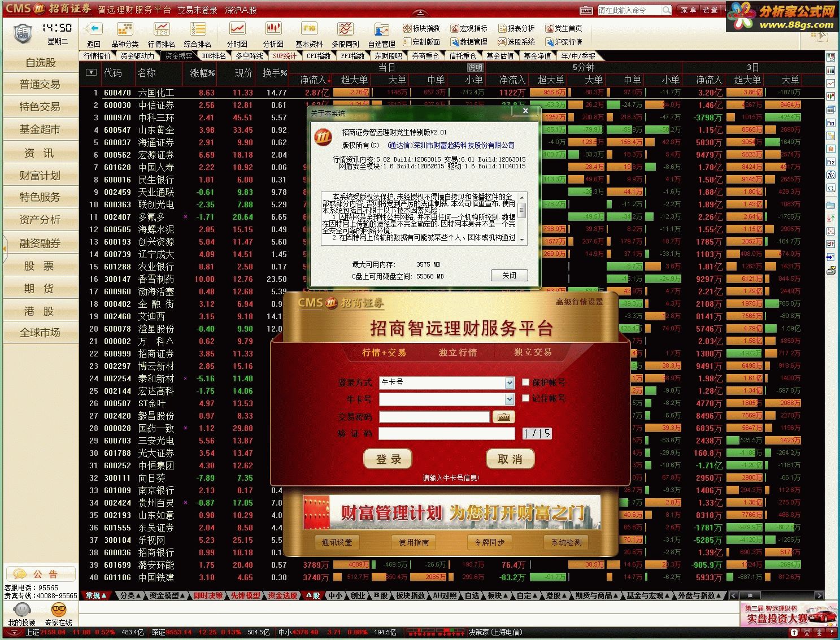
Task: Open 板块指数 from the toolbar
Action: pyautogui.click(x=421, y=28)
